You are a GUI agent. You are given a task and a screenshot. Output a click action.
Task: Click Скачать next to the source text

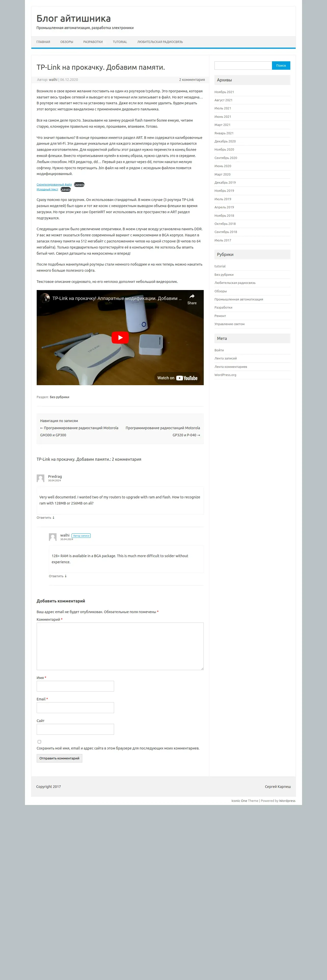tap(65, 190)
